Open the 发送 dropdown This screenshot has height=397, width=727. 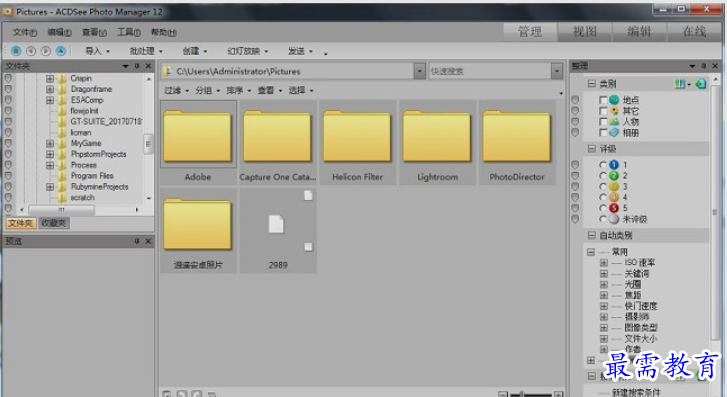(300, 51)
